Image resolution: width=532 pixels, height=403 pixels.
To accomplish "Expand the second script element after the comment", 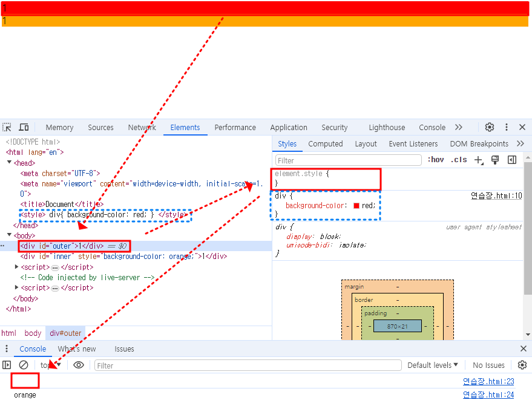I will (16, 287).
